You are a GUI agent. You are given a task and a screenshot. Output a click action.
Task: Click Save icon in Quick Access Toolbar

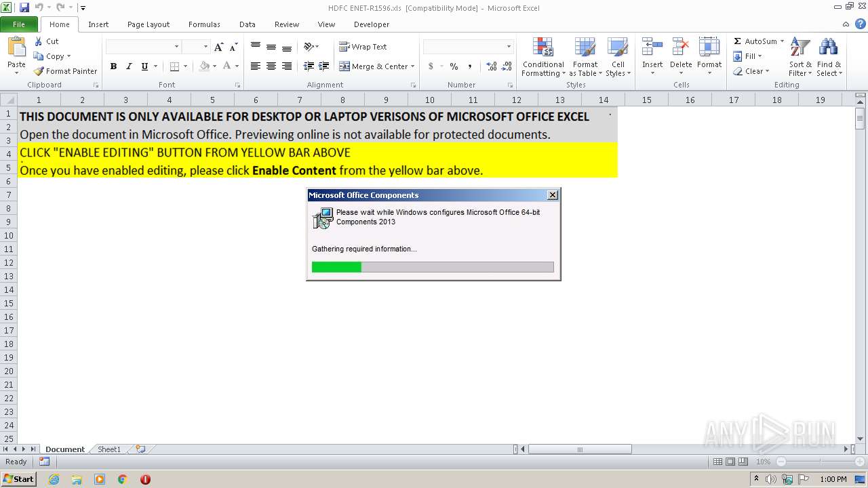(x=24, y=7)
